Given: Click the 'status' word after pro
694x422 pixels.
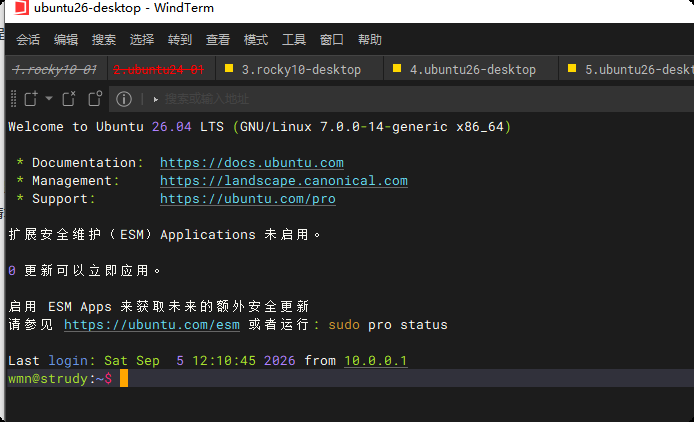Looking at the screenshot, I should point(424,325).
